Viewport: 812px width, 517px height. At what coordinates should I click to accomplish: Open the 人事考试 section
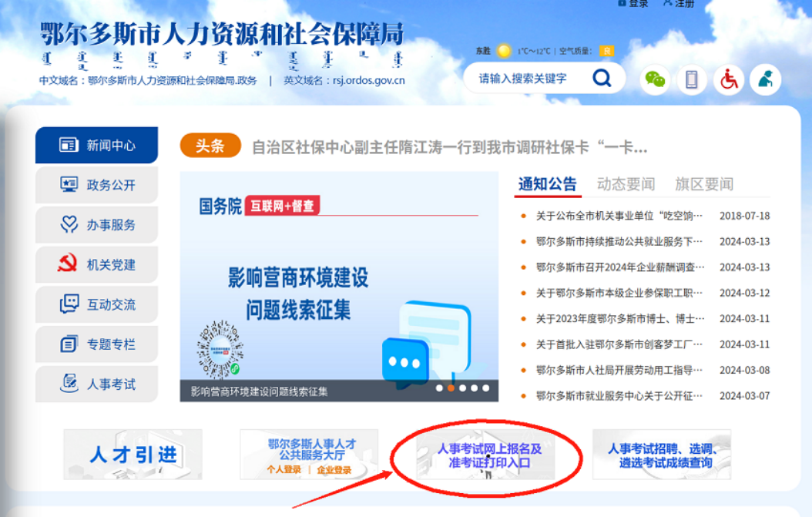96,384
